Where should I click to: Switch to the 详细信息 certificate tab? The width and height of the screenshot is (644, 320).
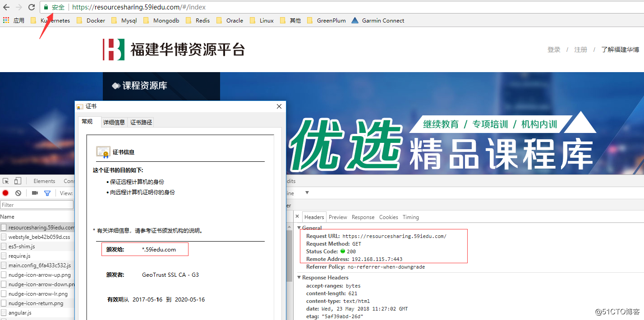click(114, 122)
